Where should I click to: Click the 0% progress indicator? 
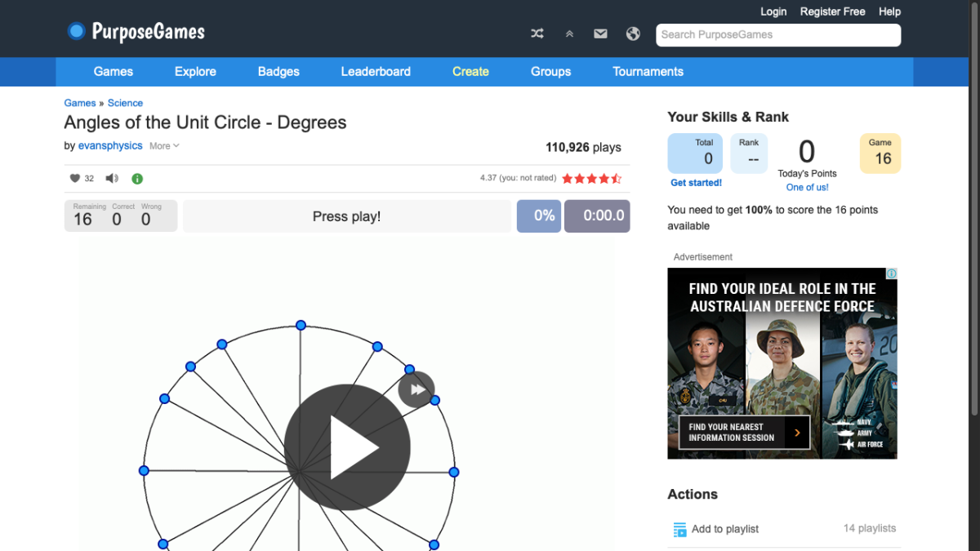(539, 216)
